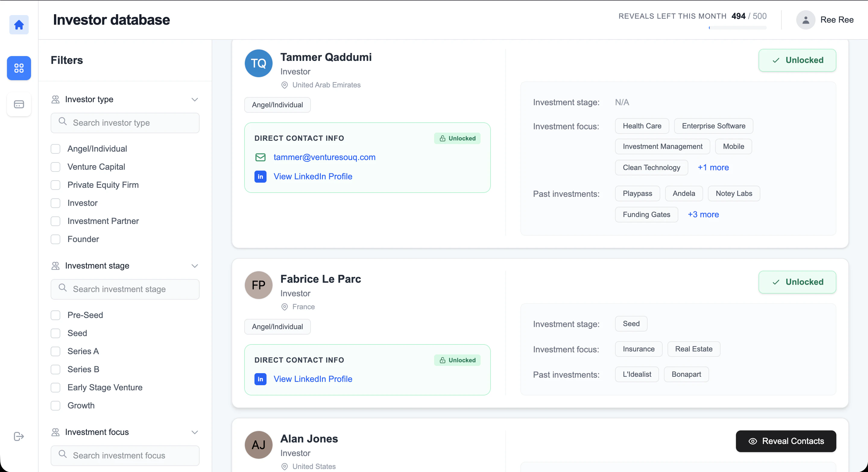Check the Growth stage checkbox
The height and width of the screenshot is (472, 868).
click(x=55, y=406)
